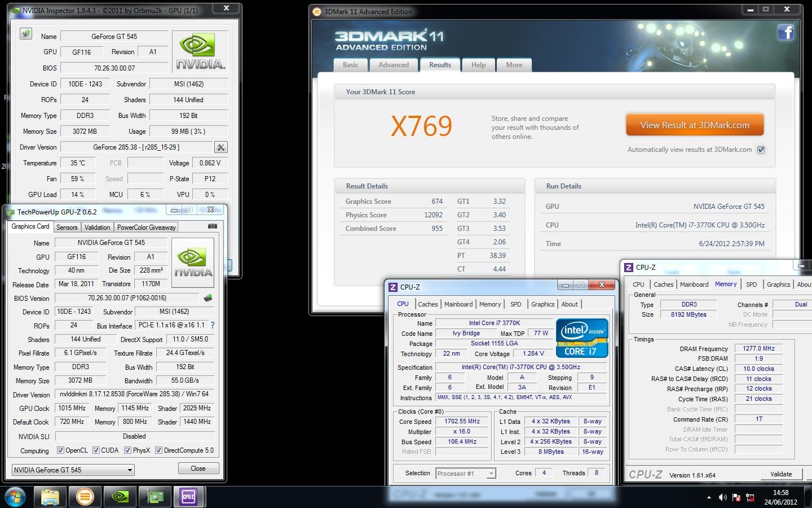Click the NVIDIA logo in the NVIDIA Inspector window
The height and width of the screenshot is (508, 812).
pos(201,52)
